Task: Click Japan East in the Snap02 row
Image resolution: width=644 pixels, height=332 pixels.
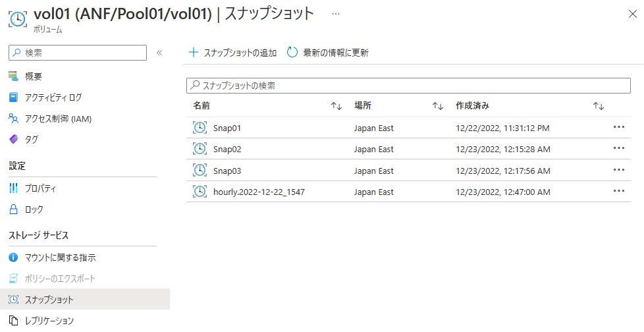Action: point(374,149)
